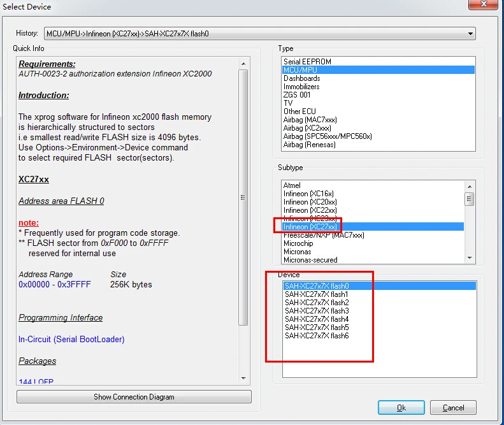Select SAH-XC27x7X flash5 device
Screen dimensions: 504x425
click(380, 328)
